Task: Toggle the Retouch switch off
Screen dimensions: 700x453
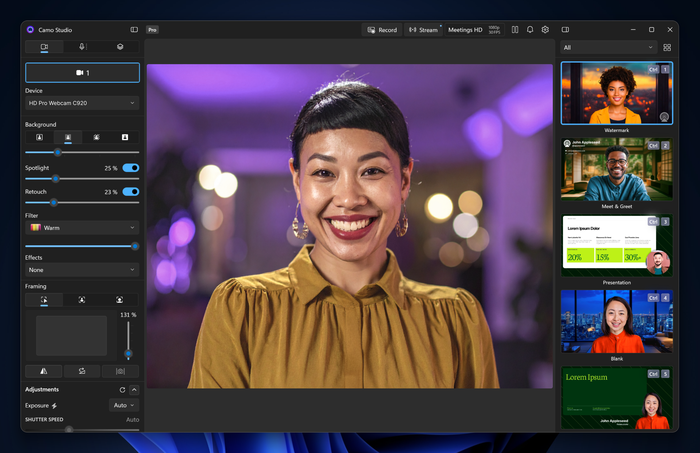Action: point(131,192)
